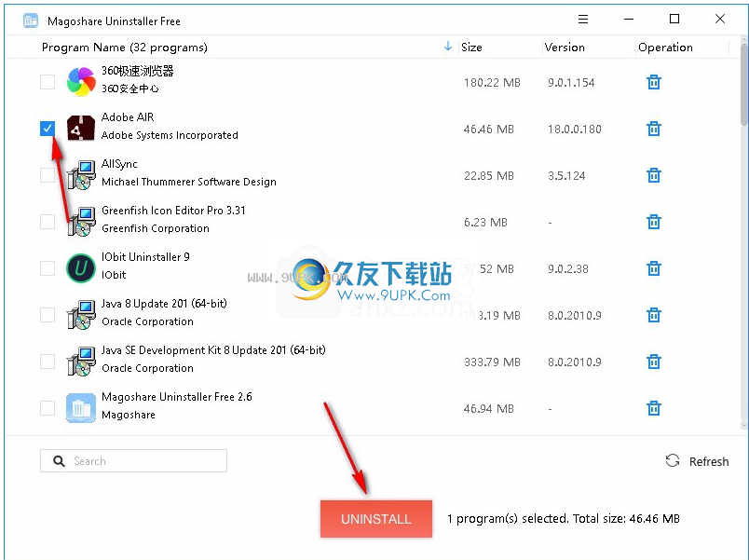749x560 pixels.
Task: Click version value 18.0.0.180
Action: coord(575,129)
